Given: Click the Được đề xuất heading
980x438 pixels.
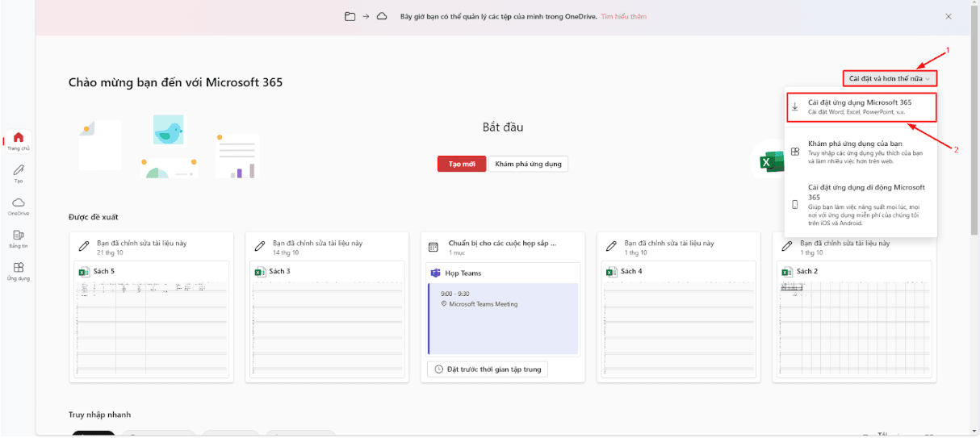Looking at the screenshot, I should [x=94, y=217].
